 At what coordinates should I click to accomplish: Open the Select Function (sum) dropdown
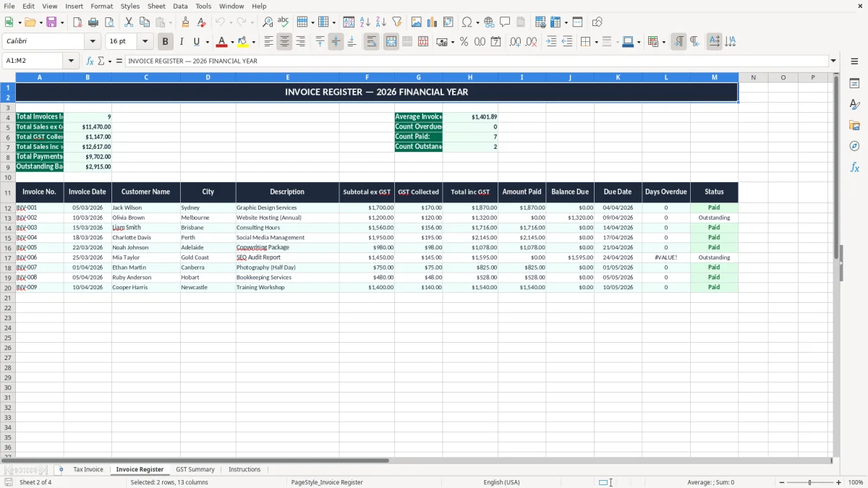click(x=110, y=61)
